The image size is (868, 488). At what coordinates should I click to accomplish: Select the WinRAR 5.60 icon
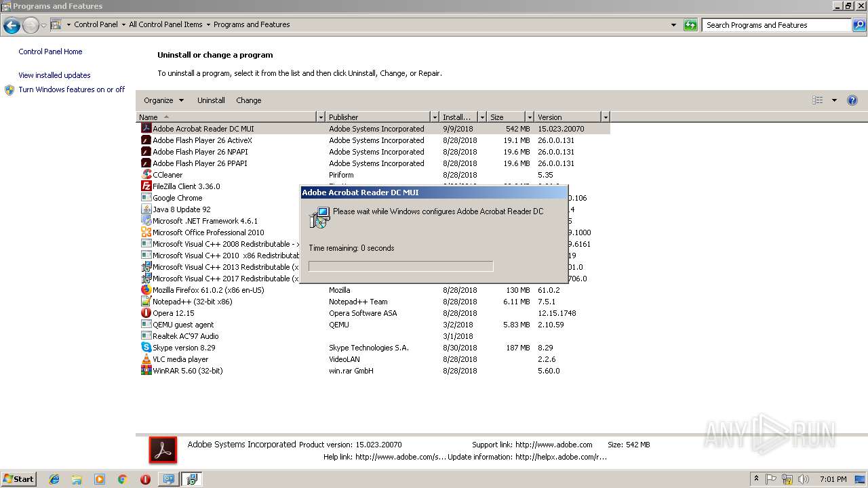[x=146, y=371]
